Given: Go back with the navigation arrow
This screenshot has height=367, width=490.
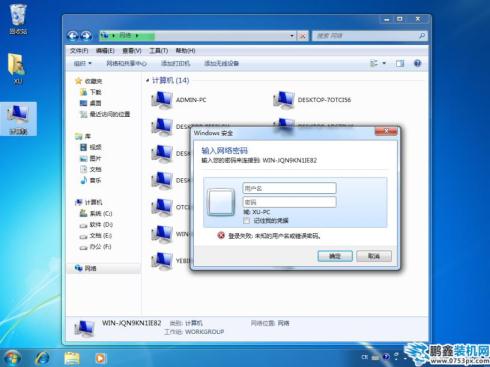Looking at the screenshot, I should tap(73, 36).
